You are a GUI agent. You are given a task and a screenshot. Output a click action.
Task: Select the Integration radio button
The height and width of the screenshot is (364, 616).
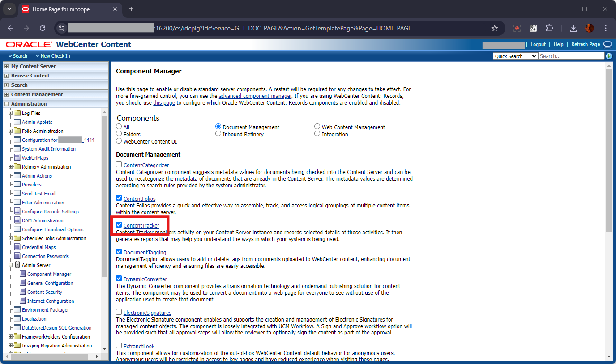pyautogui.click(x=317, y=134)
